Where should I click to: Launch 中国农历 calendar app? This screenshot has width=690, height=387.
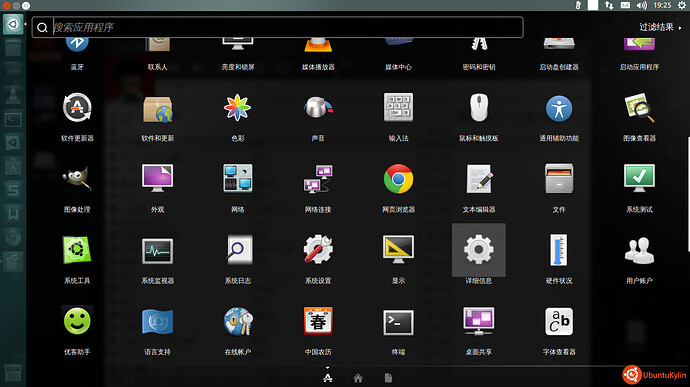click(318, 321)
